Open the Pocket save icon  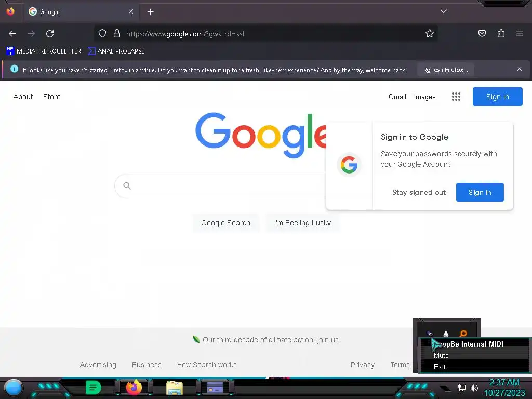click(482, 33)
